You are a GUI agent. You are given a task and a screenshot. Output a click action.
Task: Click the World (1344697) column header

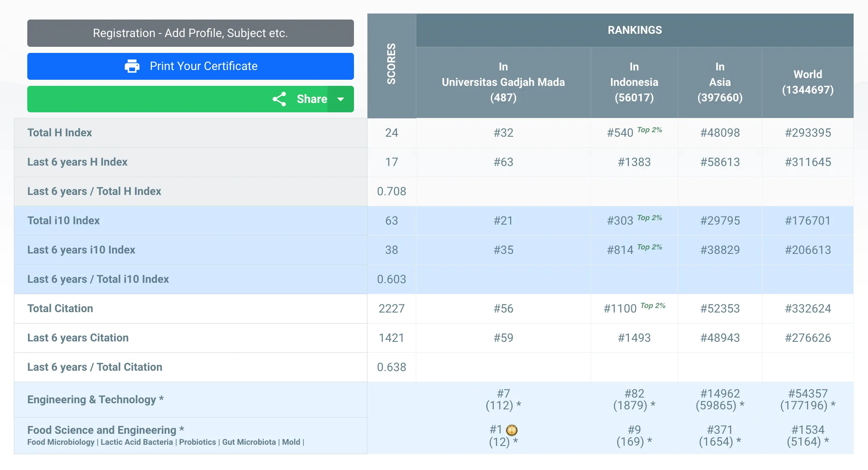(x=807, y=82)
